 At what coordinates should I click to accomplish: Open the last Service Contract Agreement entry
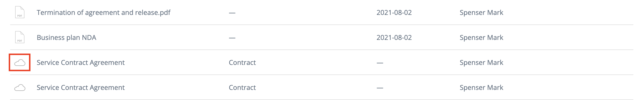[80, 87]
